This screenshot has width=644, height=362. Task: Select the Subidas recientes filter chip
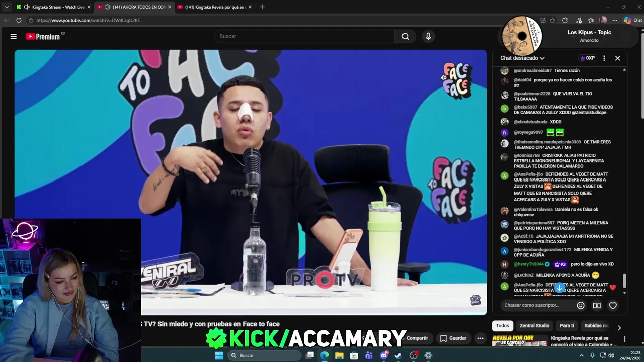pos(597,326)
